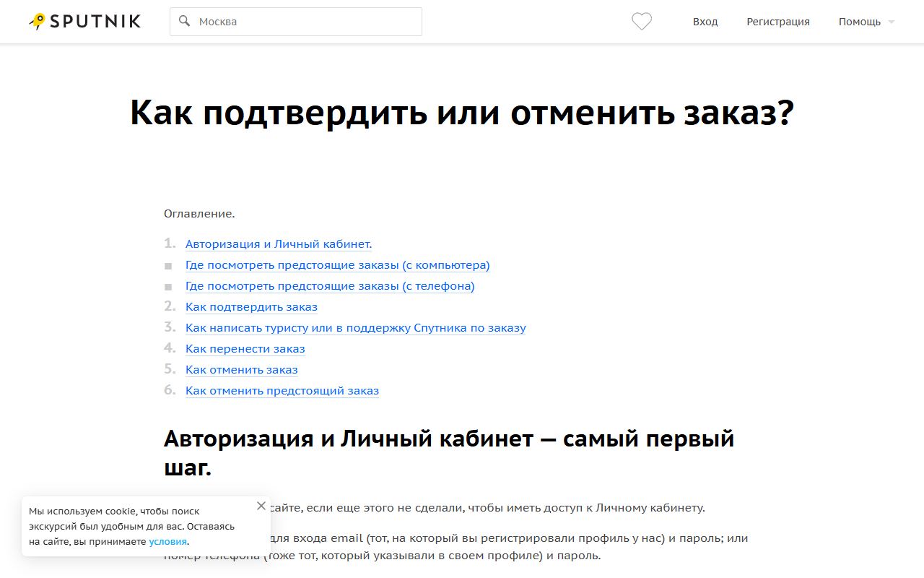Open Как отменить предстоящий заказ
This screenshot has height=578, width=924.
tap(282, 391)
